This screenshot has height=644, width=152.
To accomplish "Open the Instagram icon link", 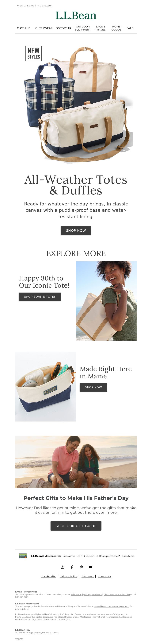I will point(63,567).
